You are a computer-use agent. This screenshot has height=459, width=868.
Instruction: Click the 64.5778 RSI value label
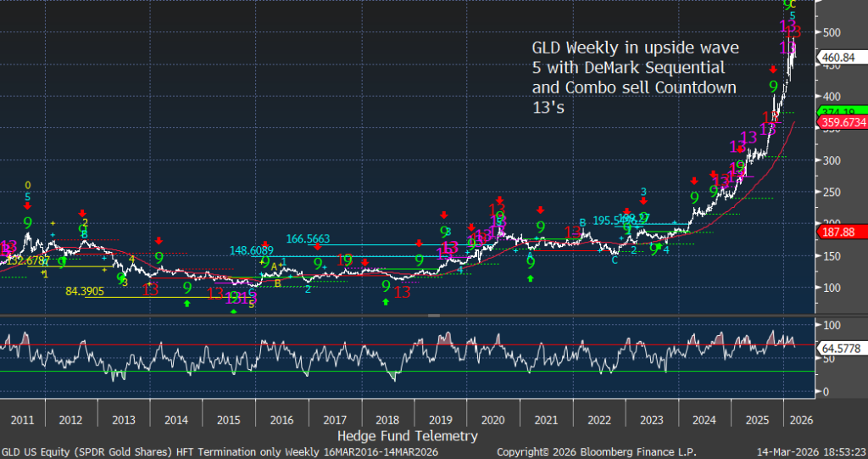pos(837,348)
